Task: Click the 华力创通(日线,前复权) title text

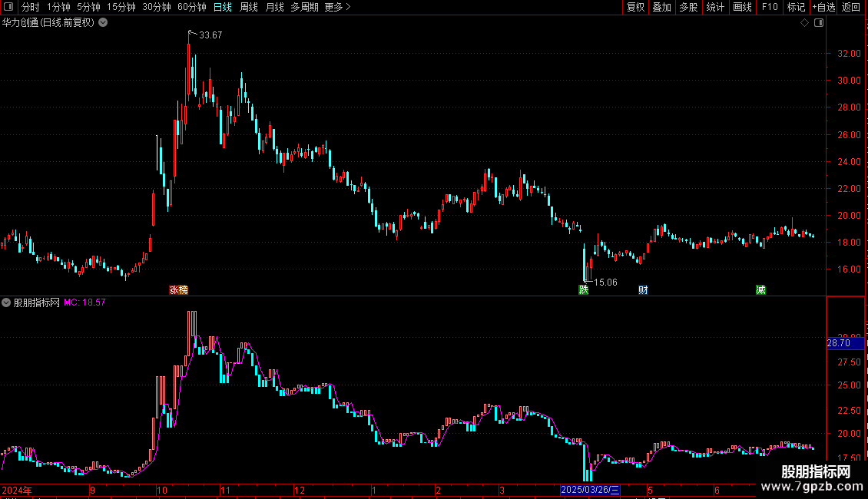Action: tap(48, 23)
